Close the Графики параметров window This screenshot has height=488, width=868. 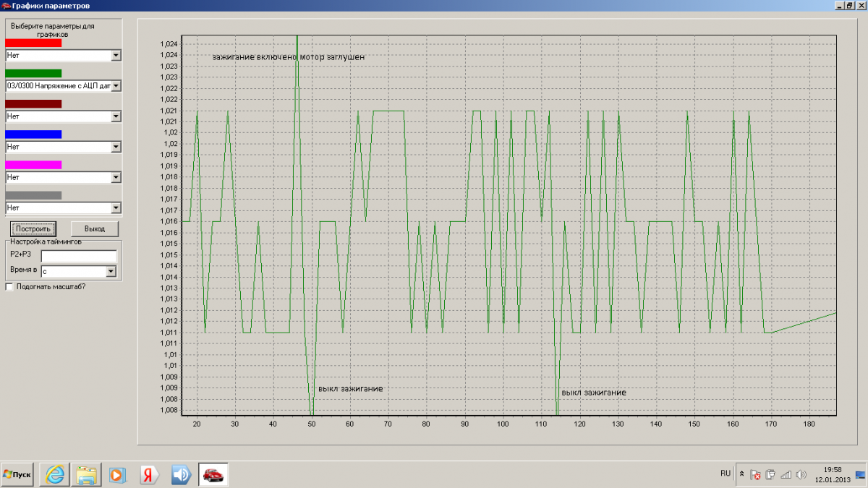pyautogui.click(x=861, y=5)
